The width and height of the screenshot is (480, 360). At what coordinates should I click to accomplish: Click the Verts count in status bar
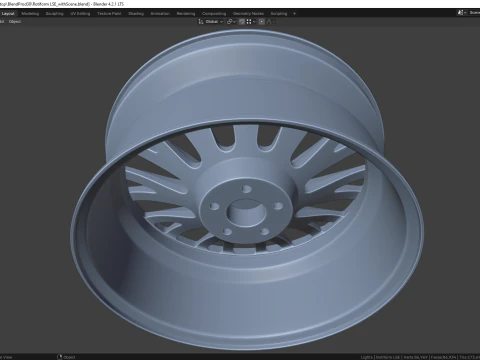click(415, 357)
